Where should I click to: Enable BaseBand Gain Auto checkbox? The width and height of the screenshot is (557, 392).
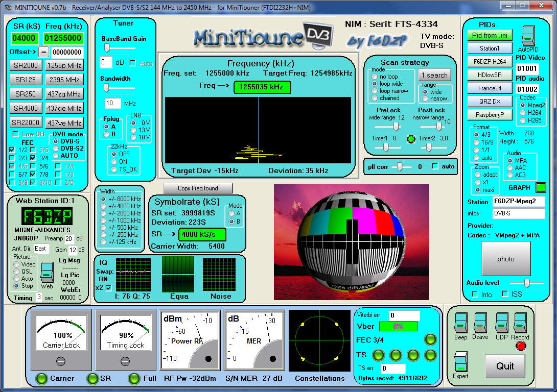(133, 63)
